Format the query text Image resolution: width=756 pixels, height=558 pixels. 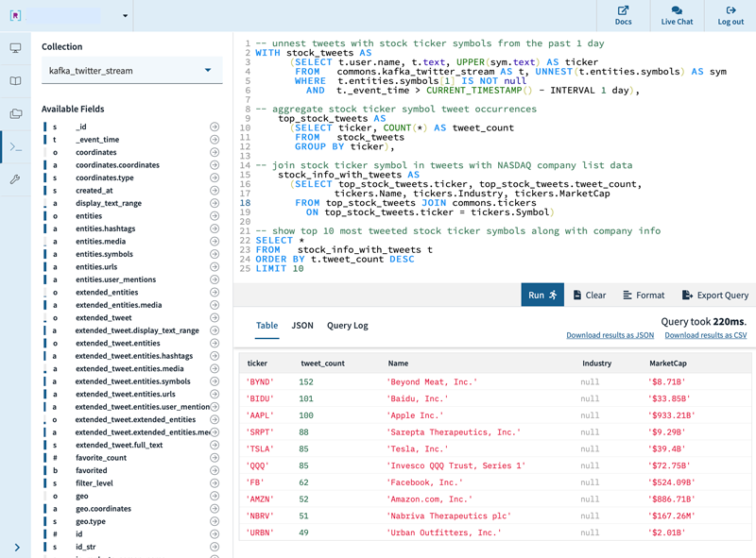click(x=644, y=295)
